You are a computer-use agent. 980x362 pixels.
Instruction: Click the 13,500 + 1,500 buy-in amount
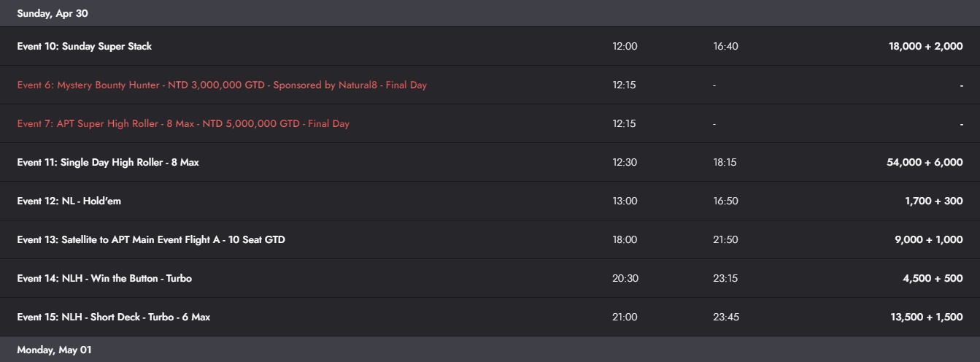(925, 317)
